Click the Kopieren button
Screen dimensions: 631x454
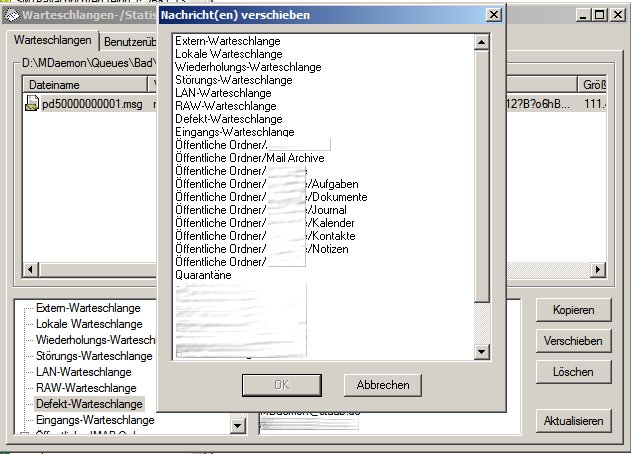[573, 310]
